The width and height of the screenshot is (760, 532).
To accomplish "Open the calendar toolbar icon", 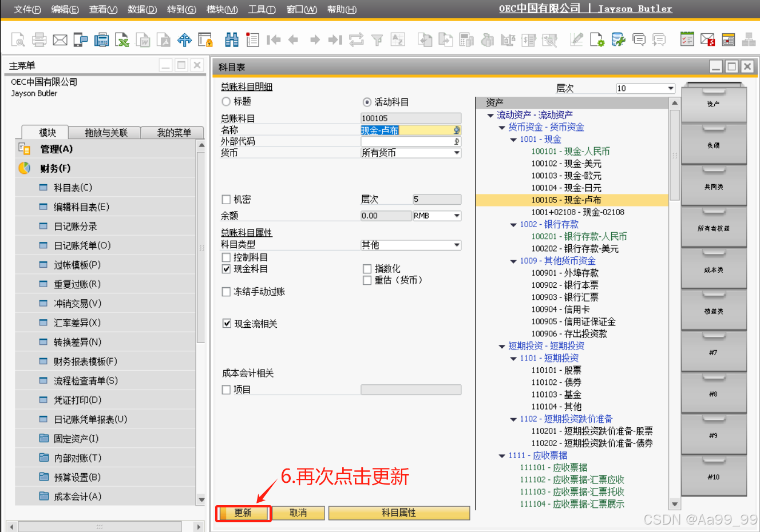I will (x=729, y=39).
